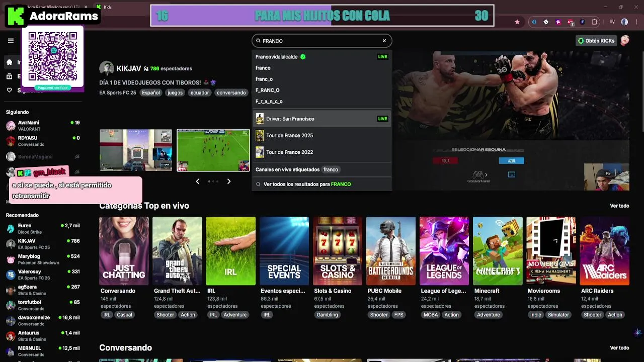Viewport: 644px width, 362px height.
Task: Select the shooter game carousel thumbnail
Action: [x=136, y=150]
